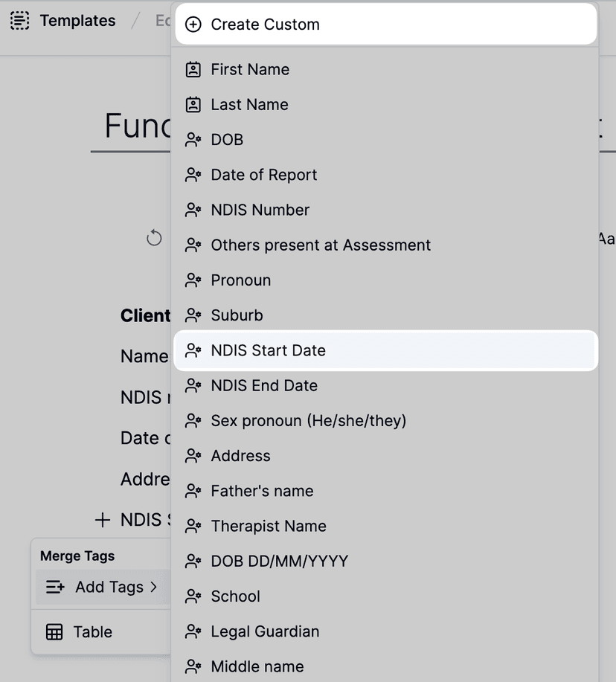This screenshot has width=616, height=682.
Task: Pick the Legal Guardian merge tag
Action: tap(266, 631)
